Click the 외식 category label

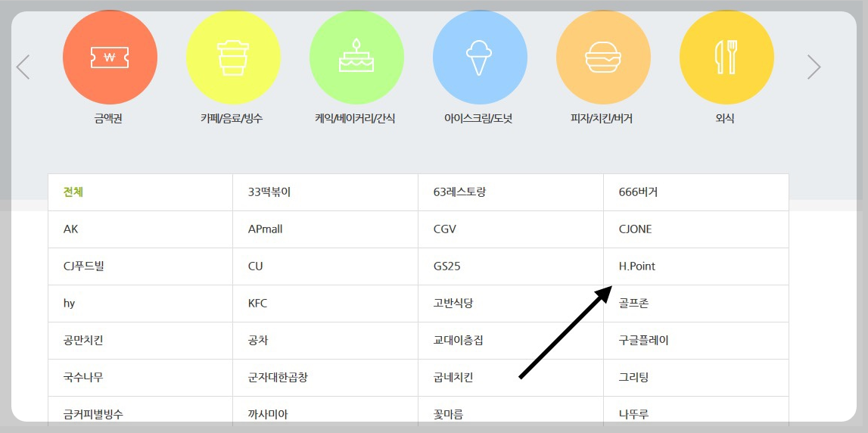click(725, 119)
